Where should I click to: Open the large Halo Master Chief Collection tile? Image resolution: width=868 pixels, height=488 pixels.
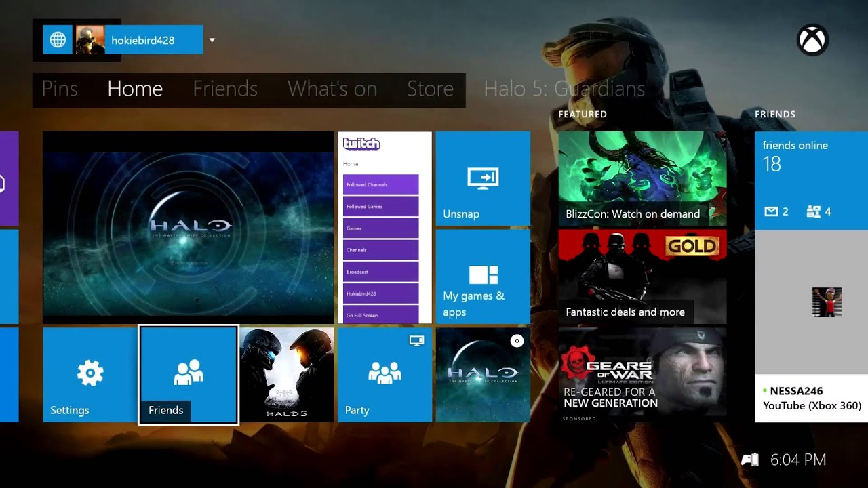[x=189, y=227]
